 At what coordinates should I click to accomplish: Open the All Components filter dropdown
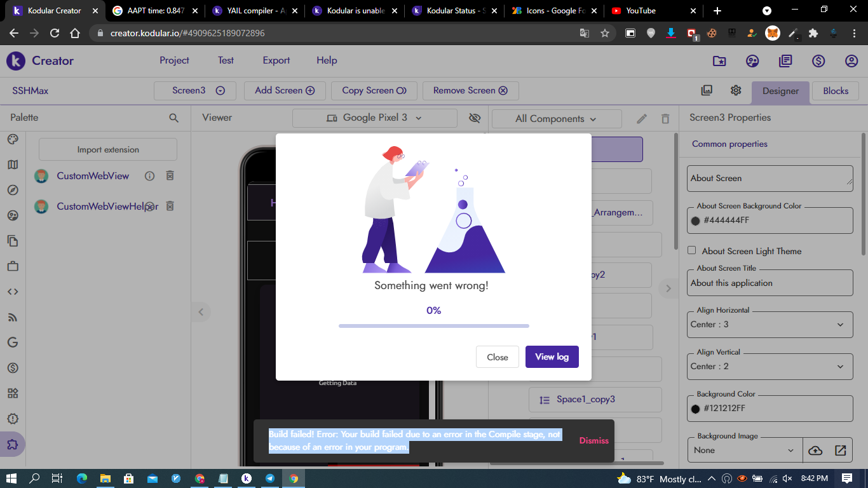click(556, 119)
